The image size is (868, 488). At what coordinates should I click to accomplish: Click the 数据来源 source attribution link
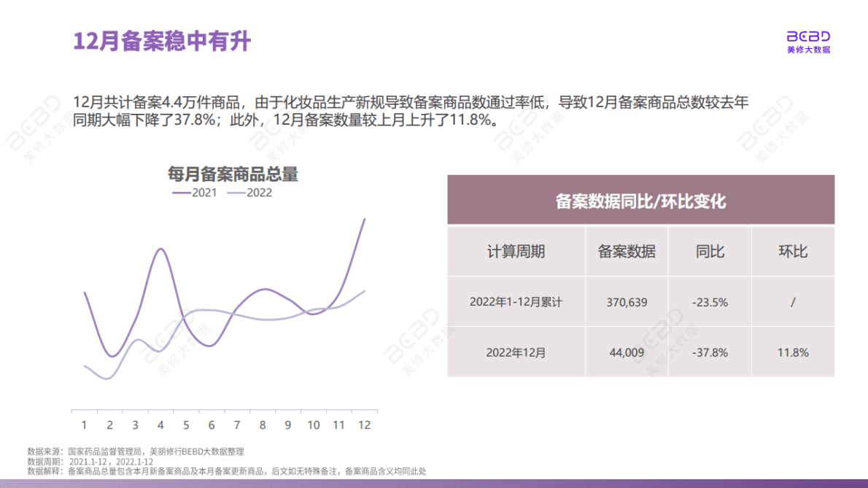click(x=135, y=451)
